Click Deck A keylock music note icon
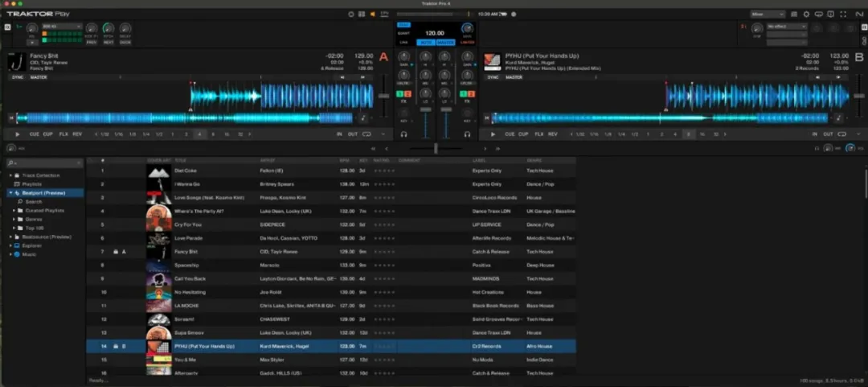 tap(363, 117)
